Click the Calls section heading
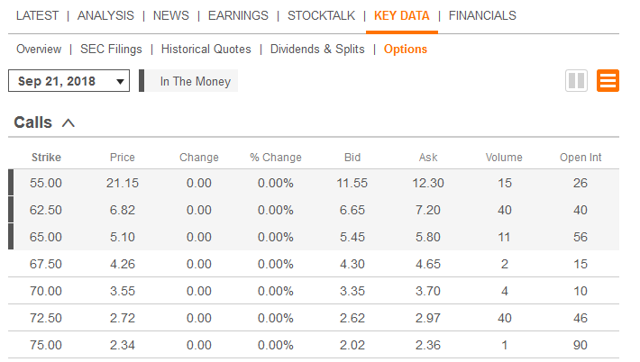The image size is (640, 362). tap(33, 122)
